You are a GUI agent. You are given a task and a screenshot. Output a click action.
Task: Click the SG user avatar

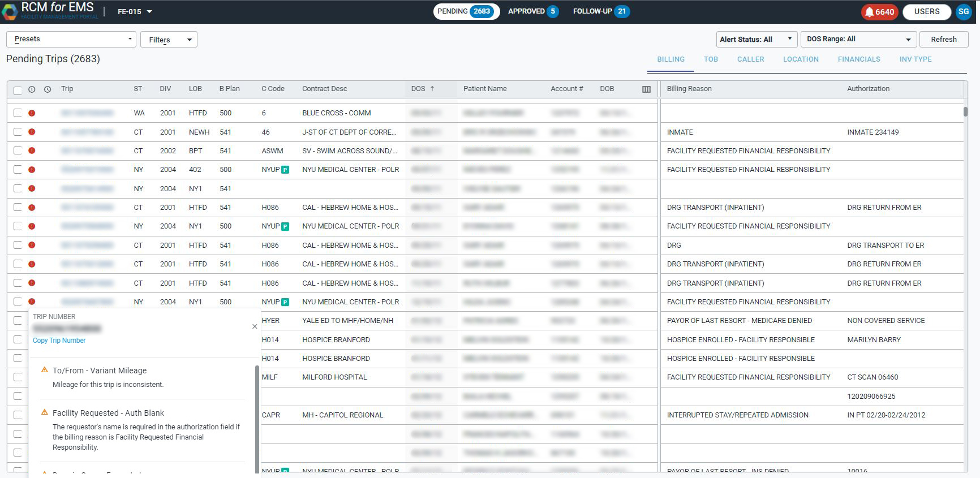(x=963, y=12)
